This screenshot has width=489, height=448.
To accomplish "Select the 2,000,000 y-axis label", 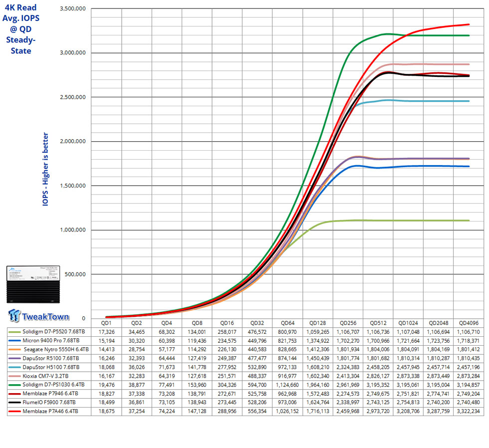I will (x=73, y=141).
